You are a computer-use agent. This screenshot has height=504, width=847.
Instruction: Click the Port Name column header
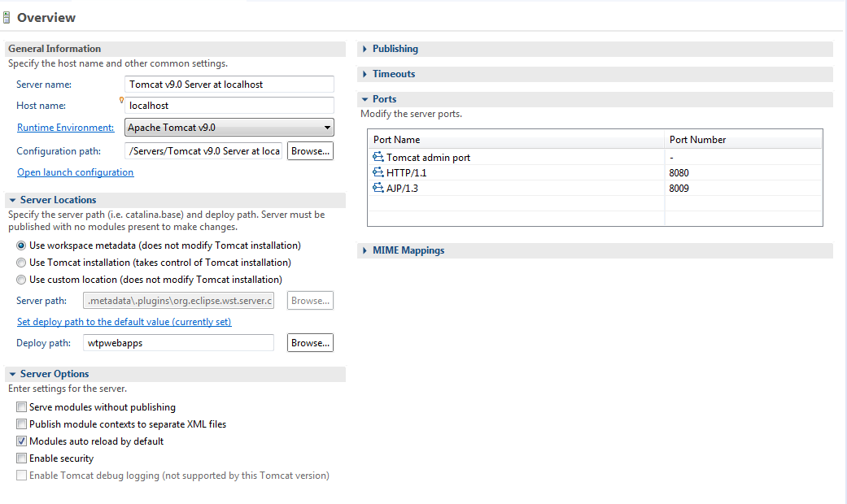pos(516,140)
